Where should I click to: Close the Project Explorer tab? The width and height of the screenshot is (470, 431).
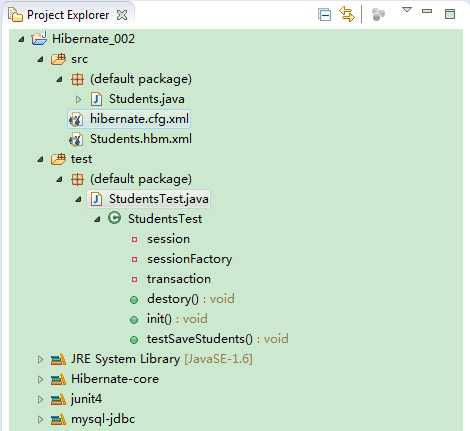point(122,15)
